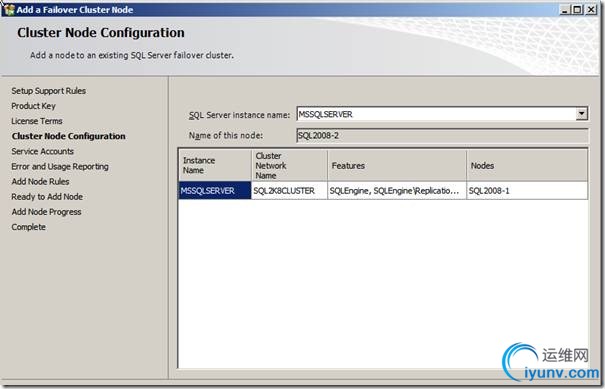The height and width of the screenshot is (389, 605).
Task: Select the Error and Usage Reporting step
Action: tap(60, 166)
